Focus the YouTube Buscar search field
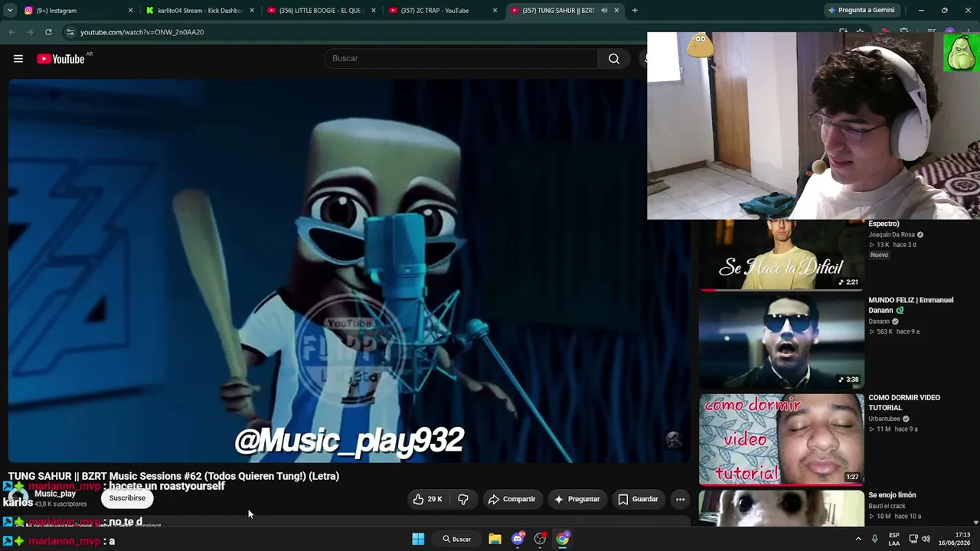Viewport: 980px width, 551px height. point(461,59)
